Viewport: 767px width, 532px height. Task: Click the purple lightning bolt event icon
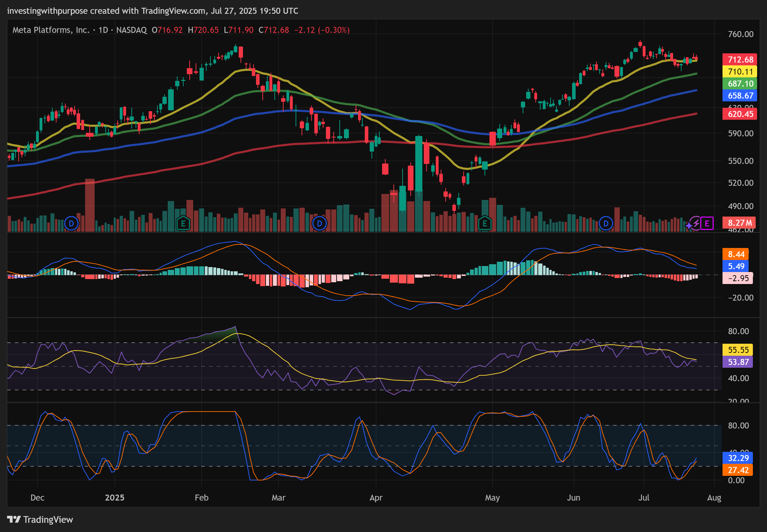pos(696,223)
